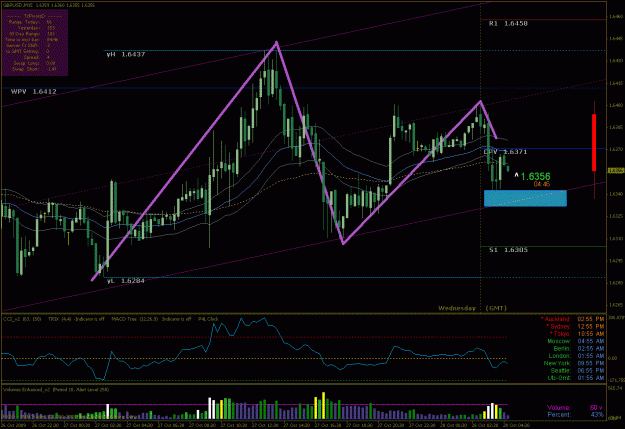Select the red daily range bar

(594, 142)
